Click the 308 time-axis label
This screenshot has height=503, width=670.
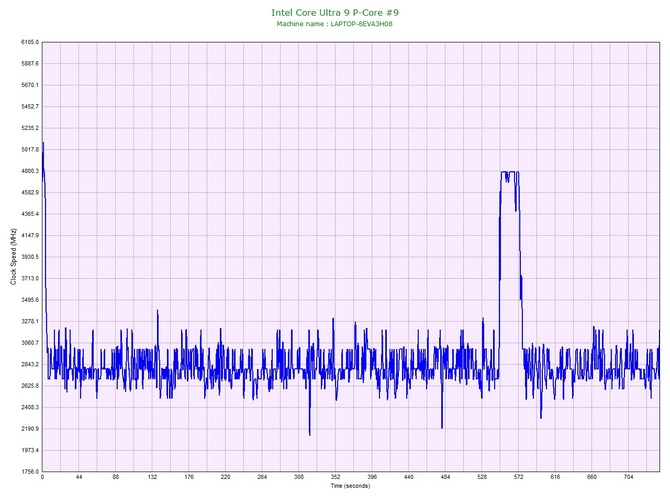coord(299,477)
